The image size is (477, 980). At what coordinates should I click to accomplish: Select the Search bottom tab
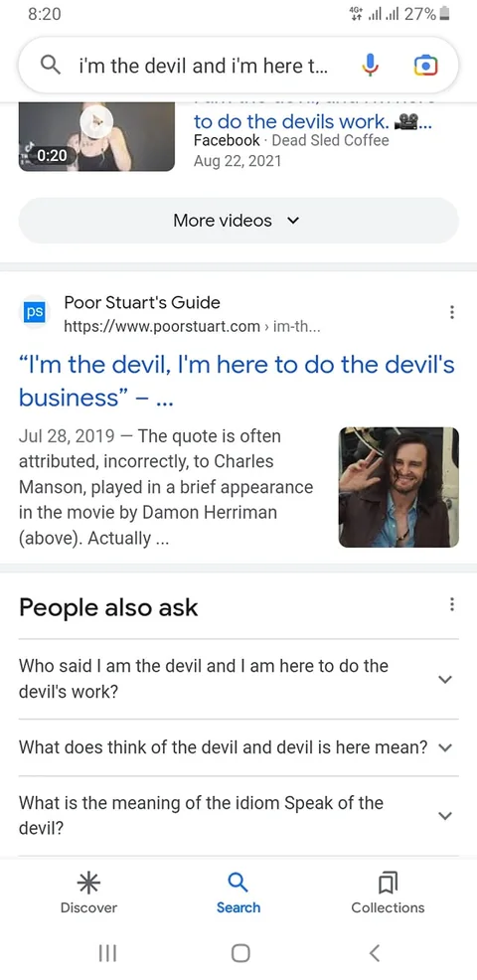238,894
